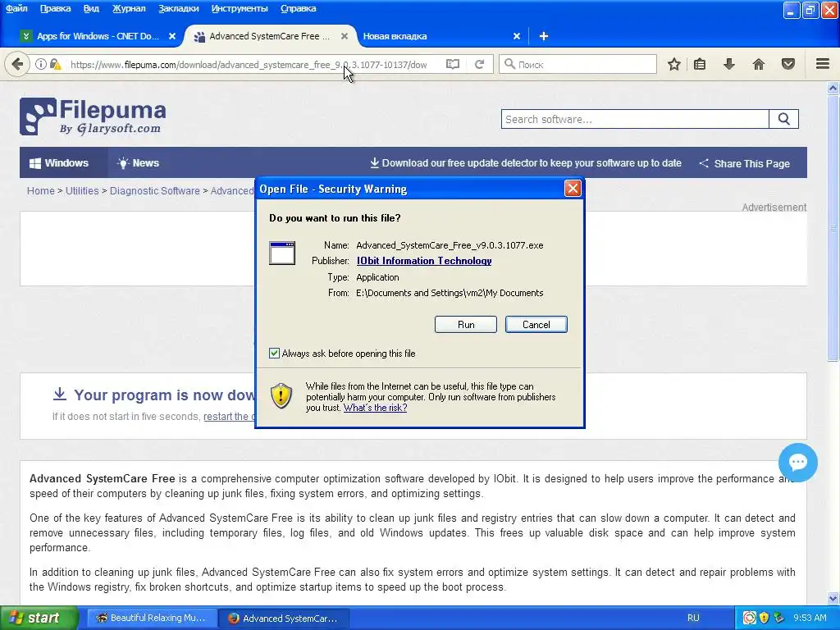
Task: Click the Поиск browser search field
Action: tap(577, 64)
